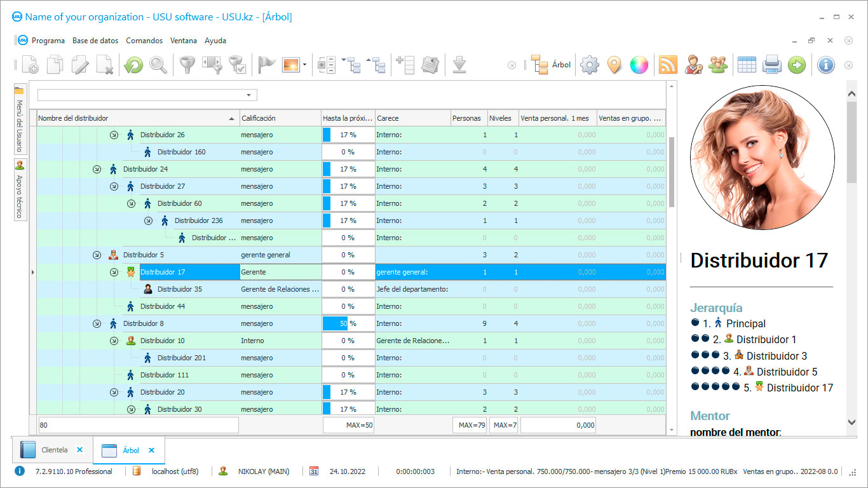Screen dimensions: 868x488
Task: Click the filter with checkmark icon
Action: pos(237,65)
